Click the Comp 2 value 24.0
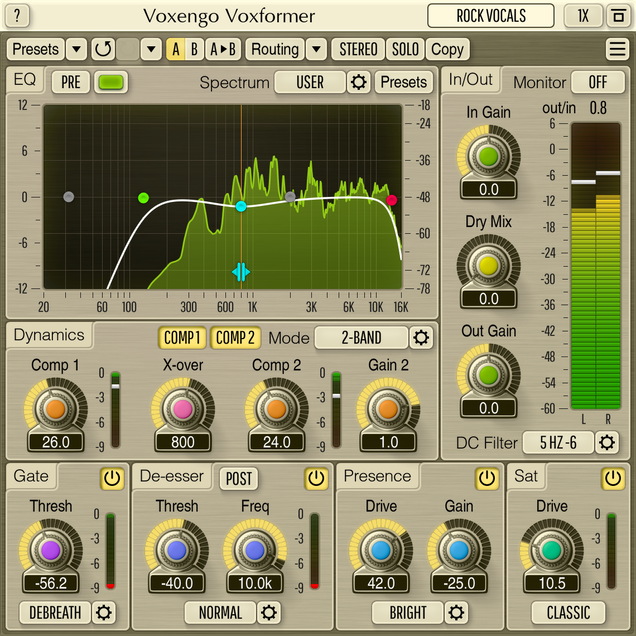Screen dimensions: 636x636 click(x=276, y=442)
